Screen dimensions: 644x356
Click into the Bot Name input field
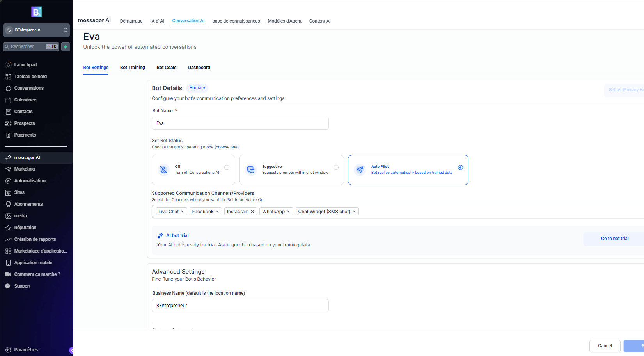240,123
